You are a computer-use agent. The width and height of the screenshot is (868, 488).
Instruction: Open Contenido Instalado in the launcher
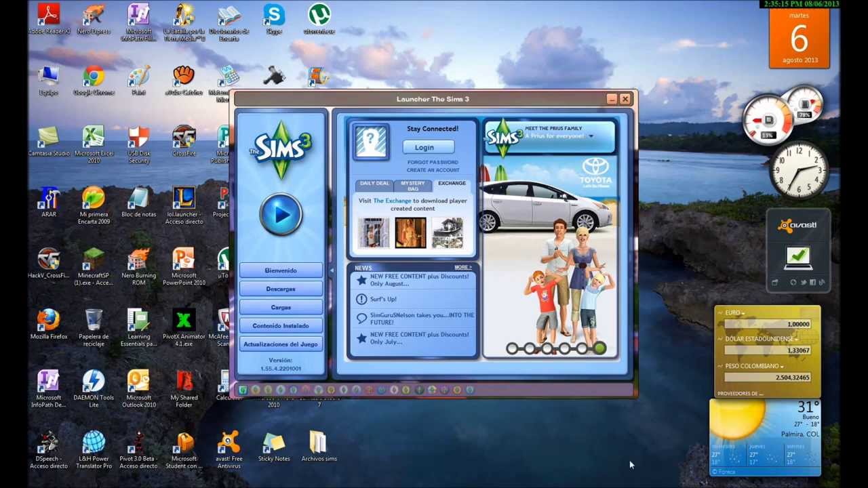[x=281, y=325]
